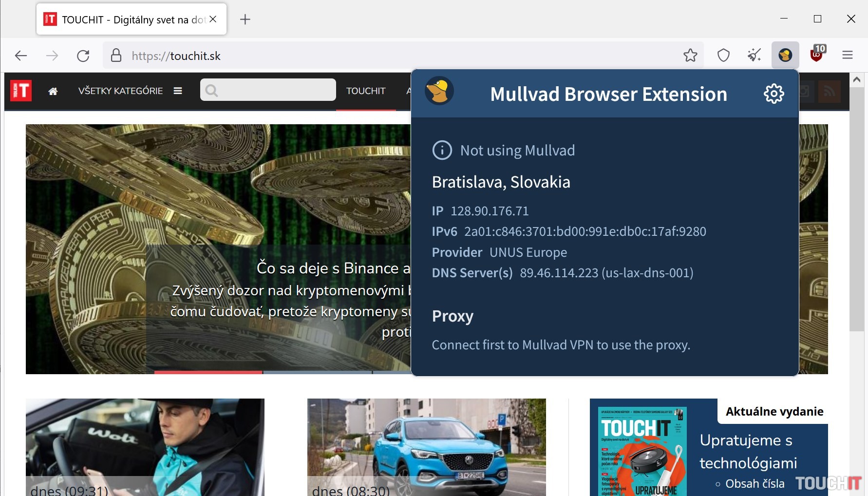Click the Mullvad extension toolbar icon

tap(785, 56)
